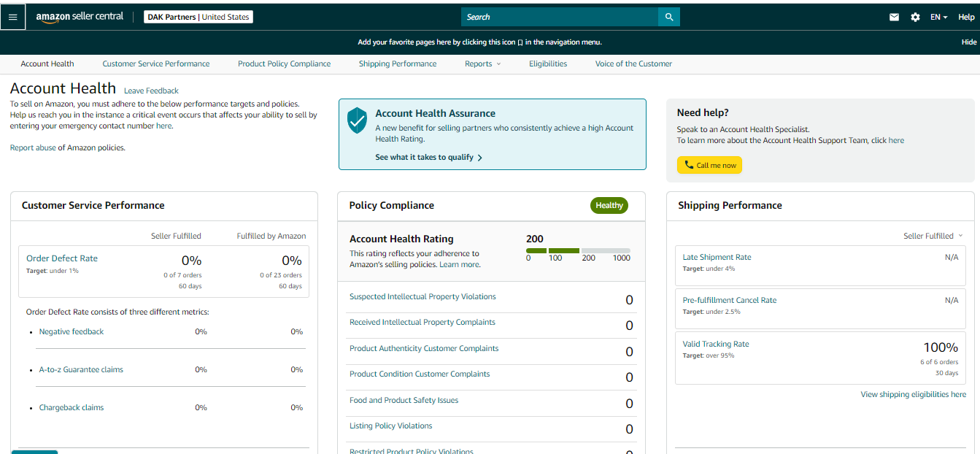Click the emergency contact 'here' link

point(163,126)
